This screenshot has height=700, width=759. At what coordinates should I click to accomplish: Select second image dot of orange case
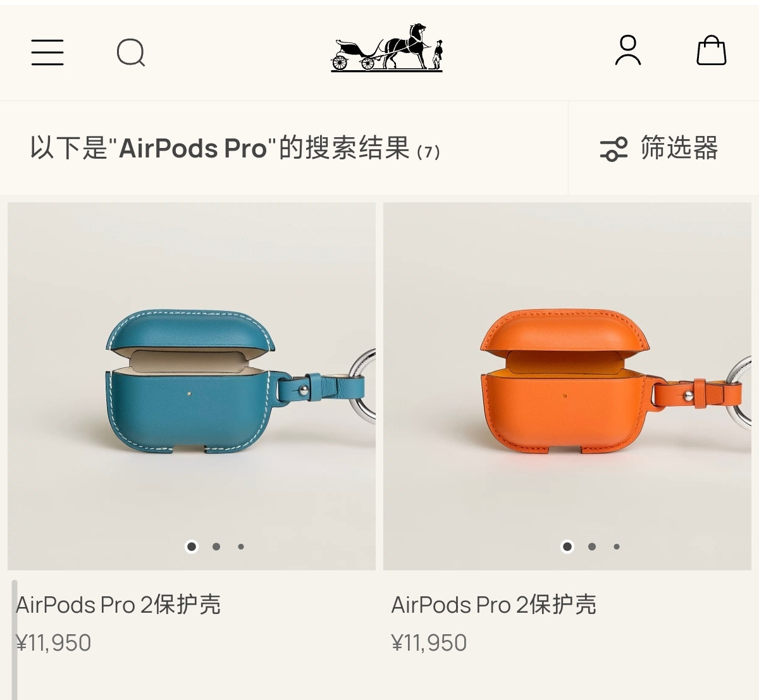[592, 546]
